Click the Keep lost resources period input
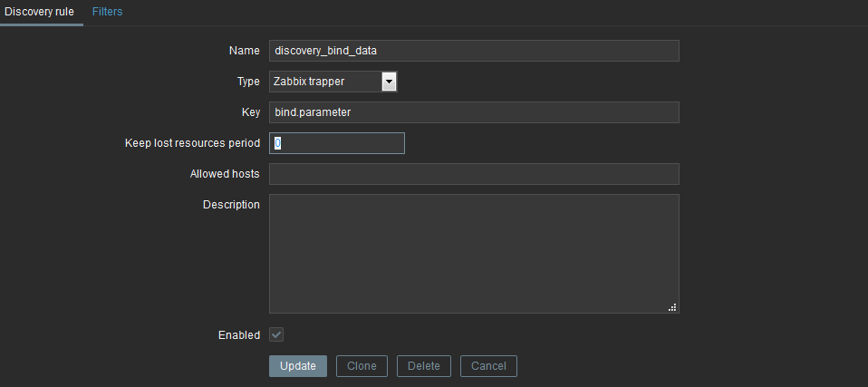The image size is (868, 387). point(336,143)
